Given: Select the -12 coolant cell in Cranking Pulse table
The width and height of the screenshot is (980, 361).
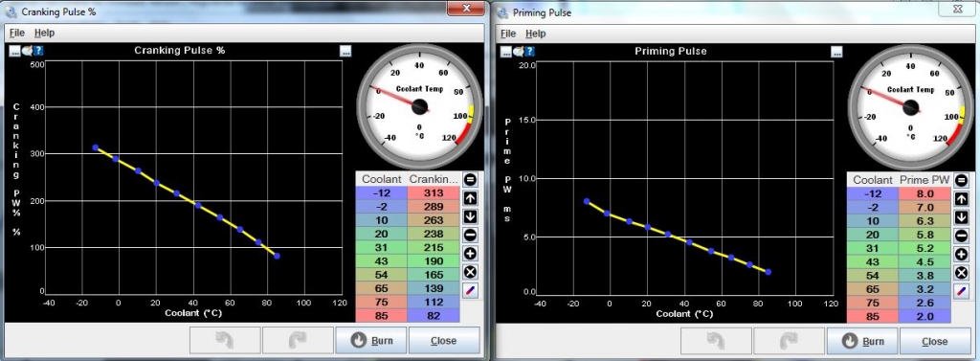Looking at the screenshot, I should (x=381, y=193).
